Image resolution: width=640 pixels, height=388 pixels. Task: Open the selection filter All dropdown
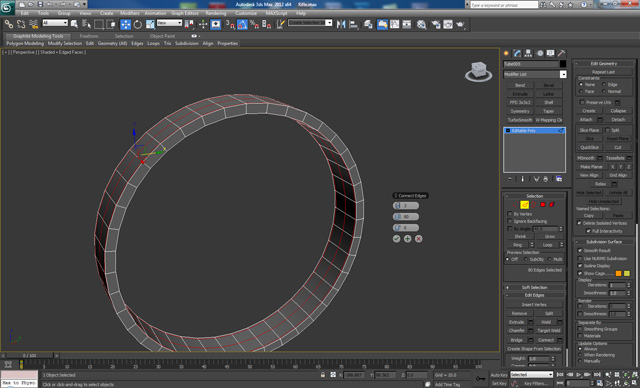[55, 23]
